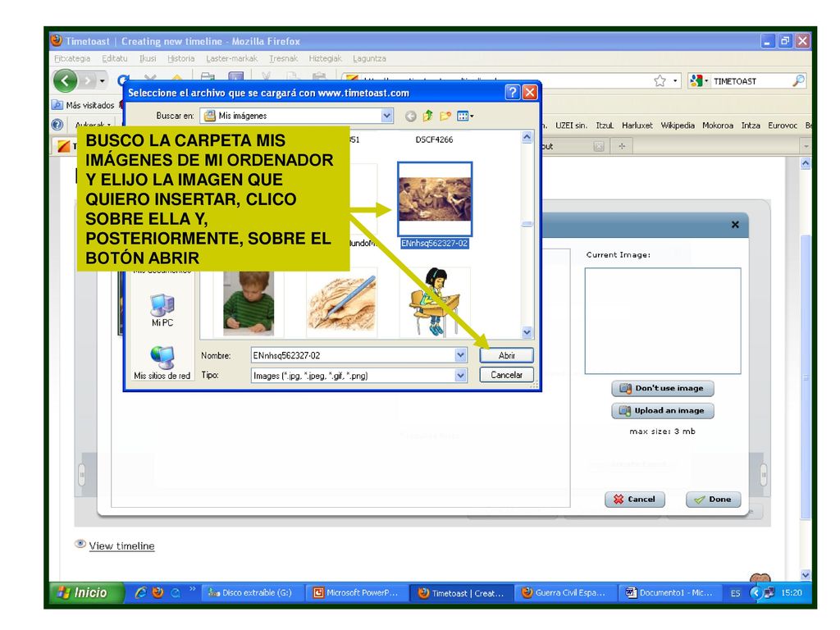This screenshot has width=840, height=630.
Task: Open the views menu icon in file dialog
Action: (x=464, y=116)
